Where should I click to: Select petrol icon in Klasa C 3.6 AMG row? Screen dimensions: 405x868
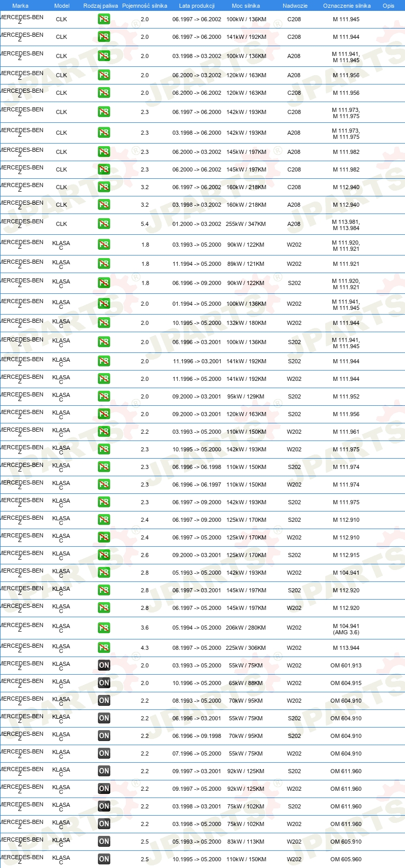pyautogui.click(x=104, y=628)
